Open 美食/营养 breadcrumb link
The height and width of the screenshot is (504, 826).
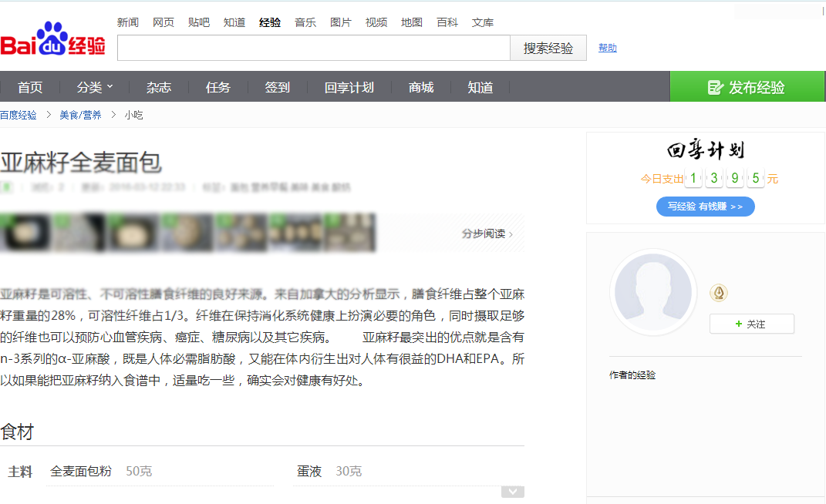click(80, 115)
